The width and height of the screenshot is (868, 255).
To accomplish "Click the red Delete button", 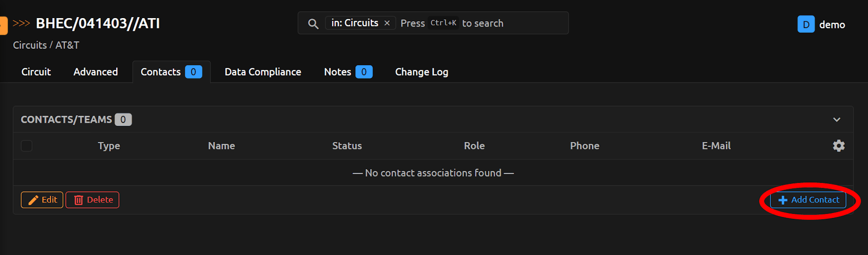I will pyautogui.click(x=92, y=200).
